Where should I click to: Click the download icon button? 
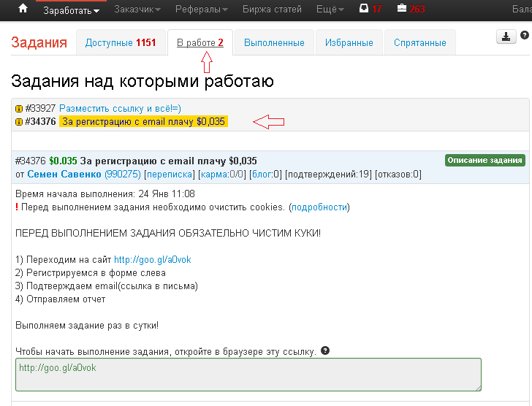tap(506, 37)
